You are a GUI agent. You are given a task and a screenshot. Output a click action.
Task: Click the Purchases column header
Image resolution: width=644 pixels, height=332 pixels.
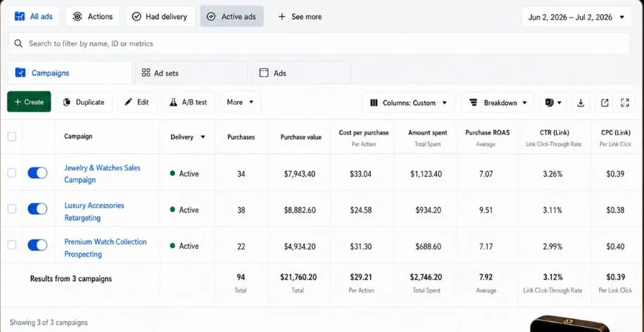(x=241, y=137)
